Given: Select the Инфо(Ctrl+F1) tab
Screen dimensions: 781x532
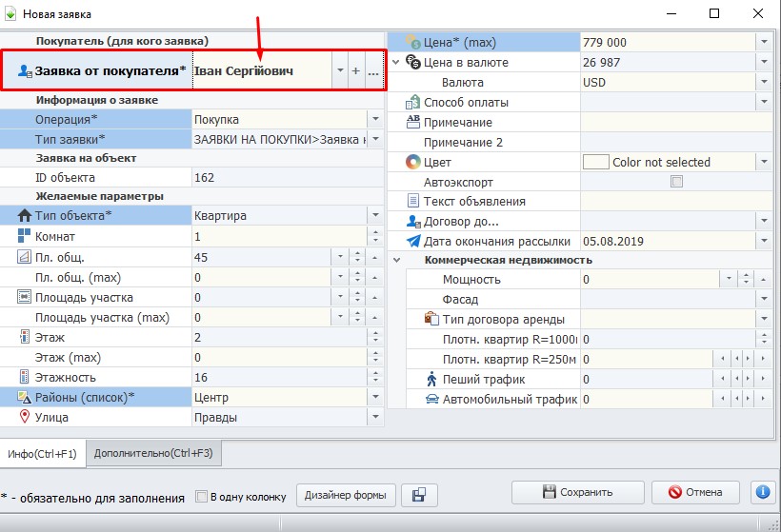Looking at the screenshot, I should (x=42, y=454).
